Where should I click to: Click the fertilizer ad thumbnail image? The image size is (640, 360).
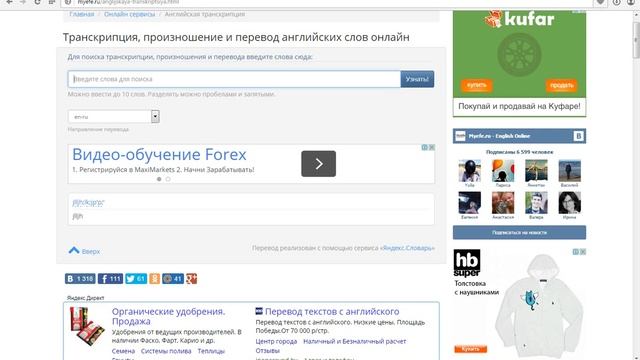87,326
